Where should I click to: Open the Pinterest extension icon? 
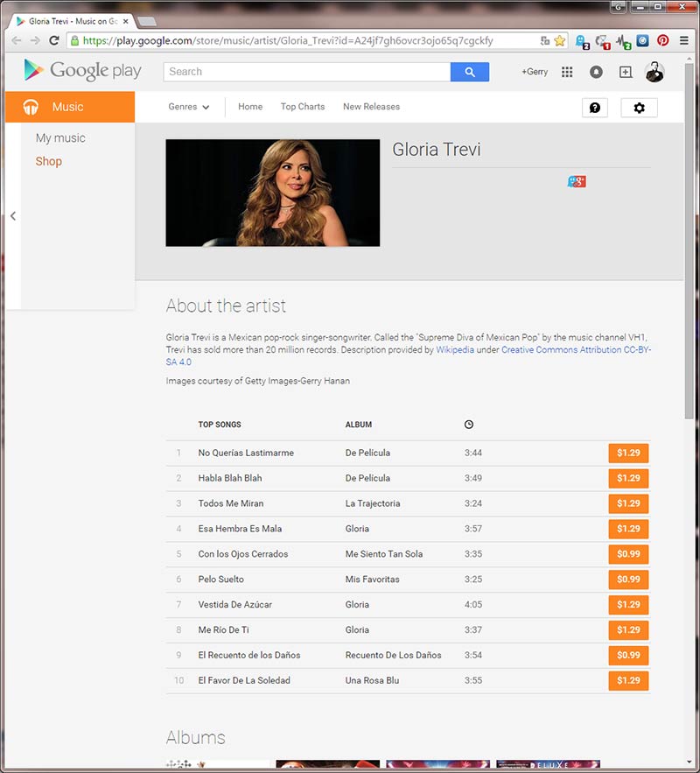point(662,40)
